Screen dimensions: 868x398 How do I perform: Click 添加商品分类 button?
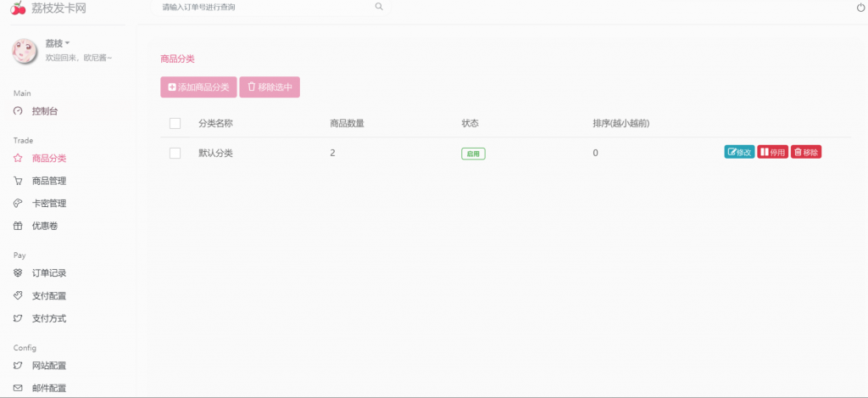[198, 87]
